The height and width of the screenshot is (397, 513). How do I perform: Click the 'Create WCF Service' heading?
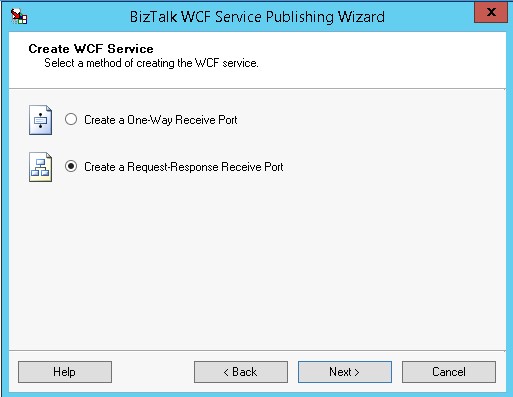click(x=91, y=49)
